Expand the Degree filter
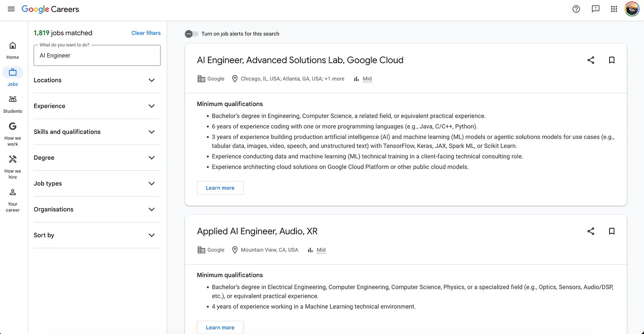 click(97, 158)
